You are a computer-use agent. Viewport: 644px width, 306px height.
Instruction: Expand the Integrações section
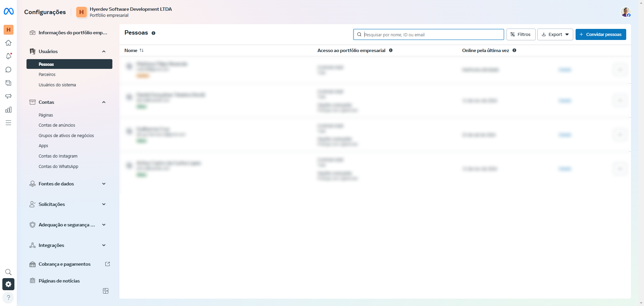coord(104,245)
